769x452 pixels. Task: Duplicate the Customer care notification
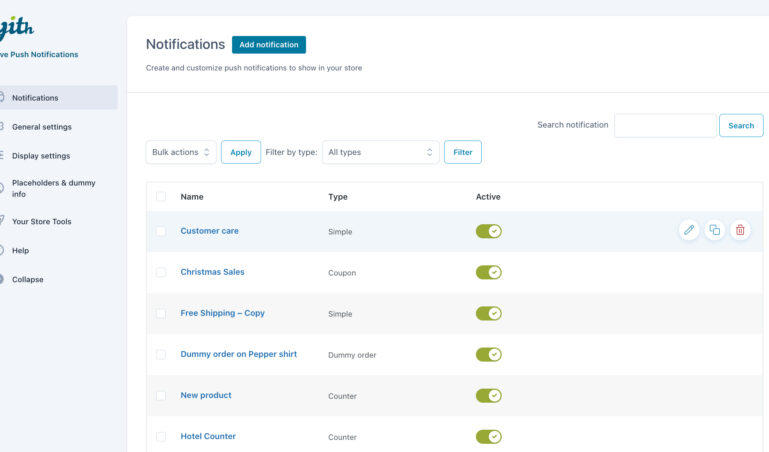pos(715,230)
